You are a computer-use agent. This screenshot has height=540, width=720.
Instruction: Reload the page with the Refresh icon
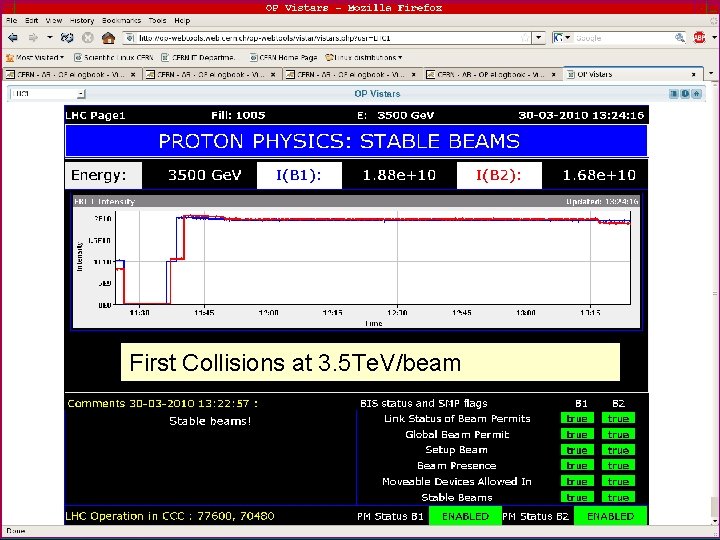pos(67,38)
